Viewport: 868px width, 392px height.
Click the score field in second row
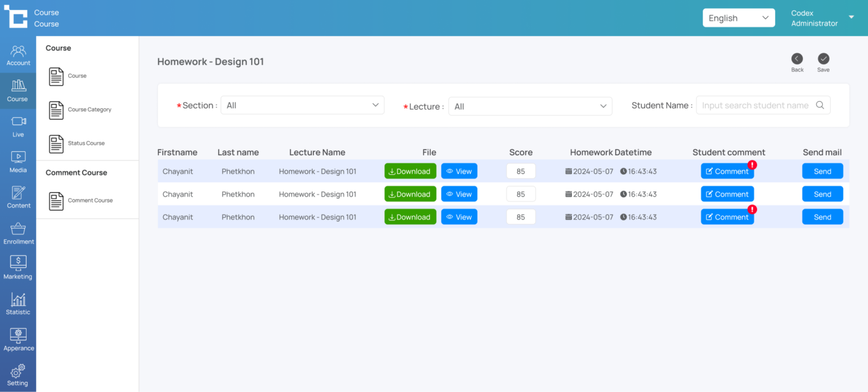tap(521, 194)
